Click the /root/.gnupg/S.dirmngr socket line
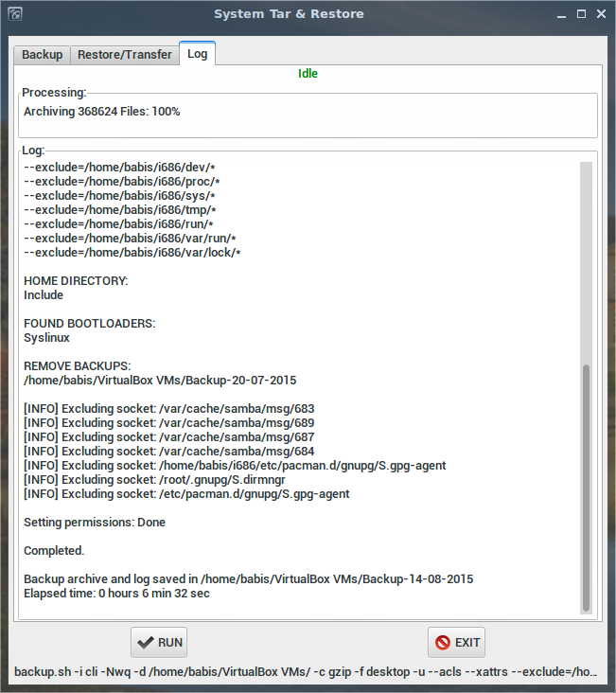This screenshot has width=616, height=693. click(x=154, y=480)
